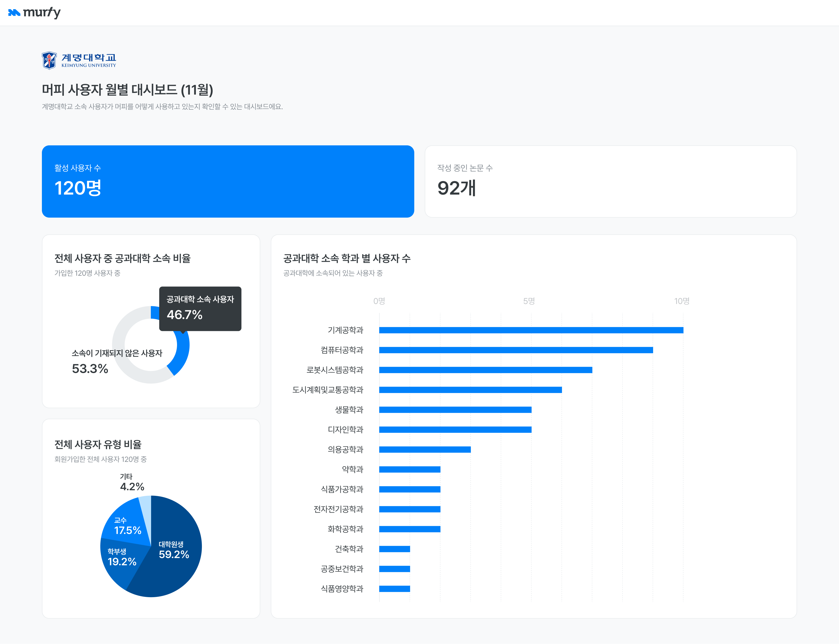
Task: Click the 식품영양학과 label
Action: point(342,589)
